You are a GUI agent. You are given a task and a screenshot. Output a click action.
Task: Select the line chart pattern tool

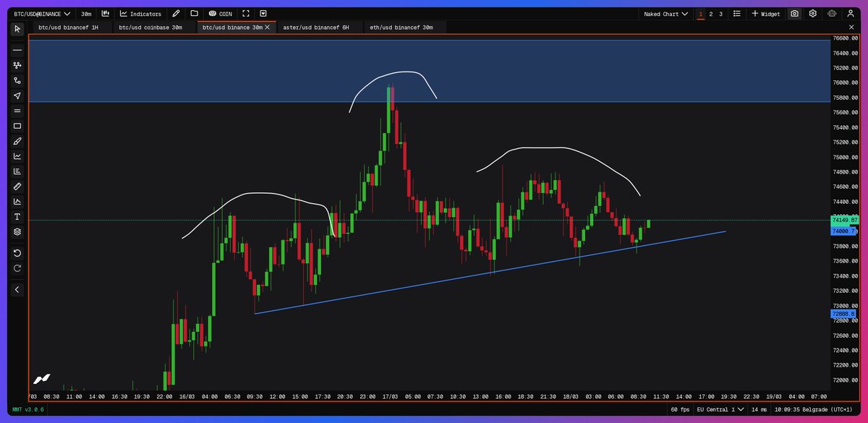click(x=17, y=156)
